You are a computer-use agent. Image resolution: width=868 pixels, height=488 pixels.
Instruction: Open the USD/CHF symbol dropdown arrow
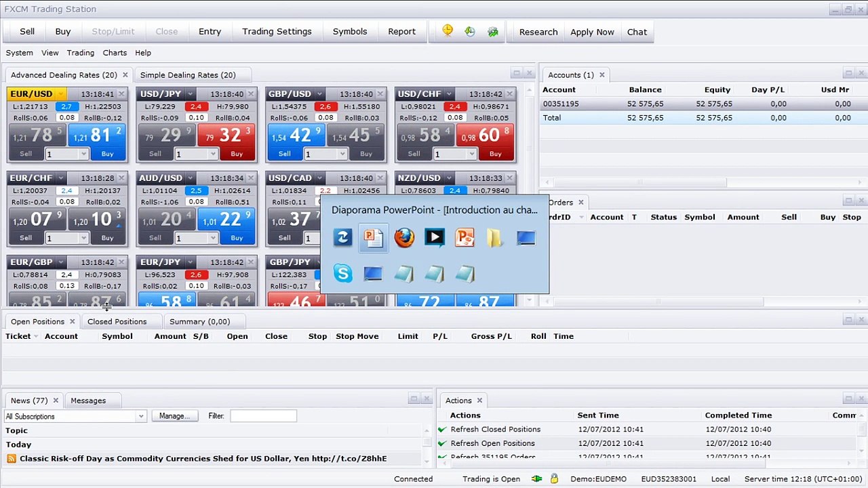(450, 94)
